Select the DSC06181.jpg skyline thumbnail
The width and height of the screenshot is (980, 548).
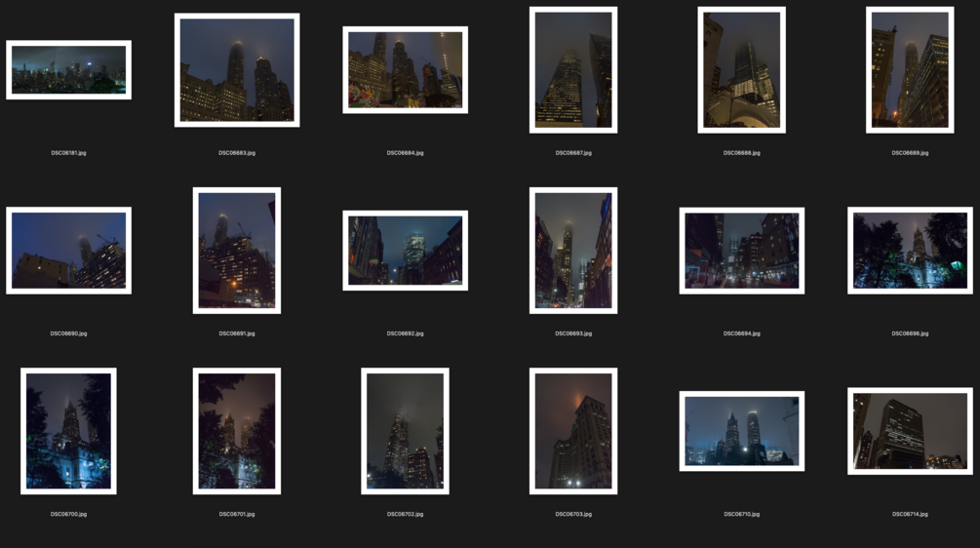(69, 70)
